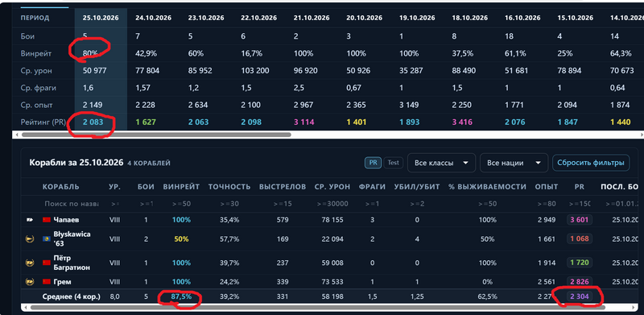
Task: Sort ships by the КОРАБЛЬ column header
Action: click(61, 187)
